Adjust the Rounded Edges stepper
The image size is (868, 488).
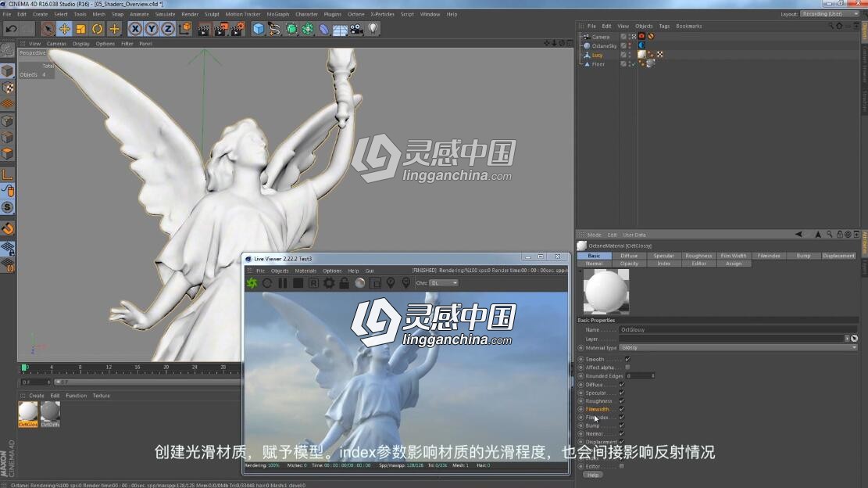click(x=653, y=376)
